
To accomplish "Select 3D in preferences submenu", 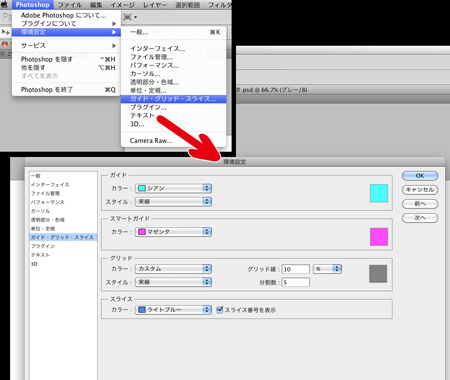I will point(173,124).
